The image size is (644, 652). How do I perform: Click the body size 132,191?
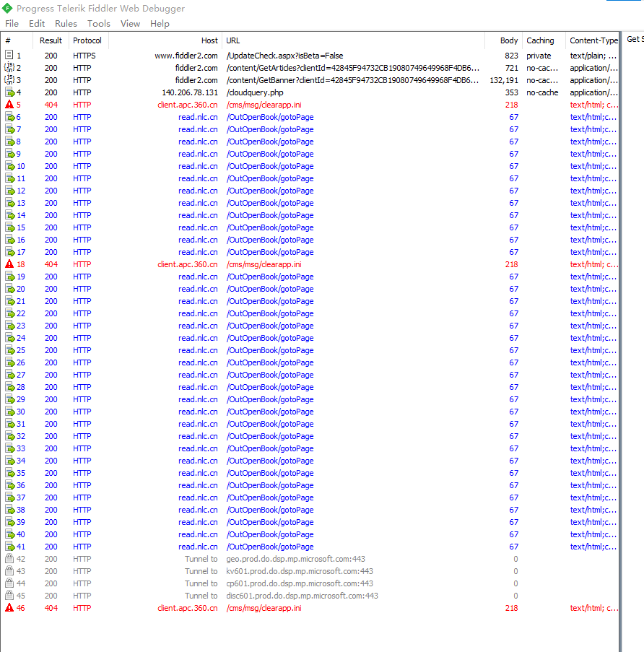[x=504, y=80]
